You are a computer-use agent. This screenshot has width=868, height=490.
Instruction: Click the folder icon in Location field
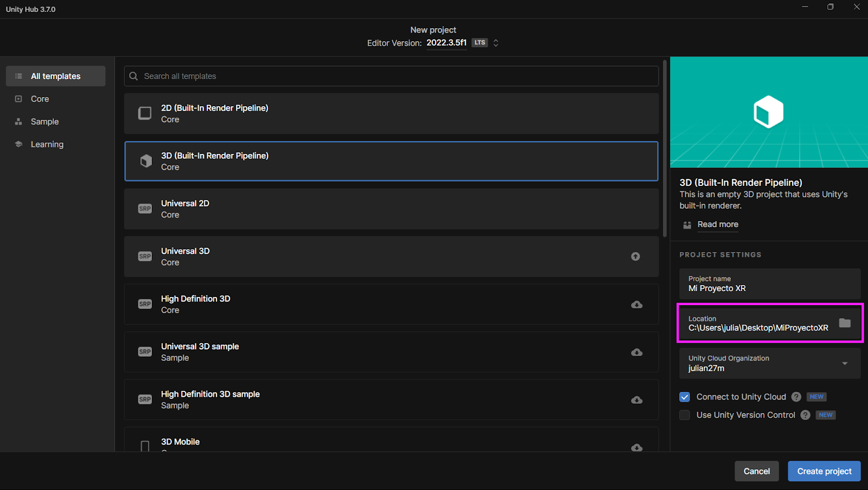point(844,323)
